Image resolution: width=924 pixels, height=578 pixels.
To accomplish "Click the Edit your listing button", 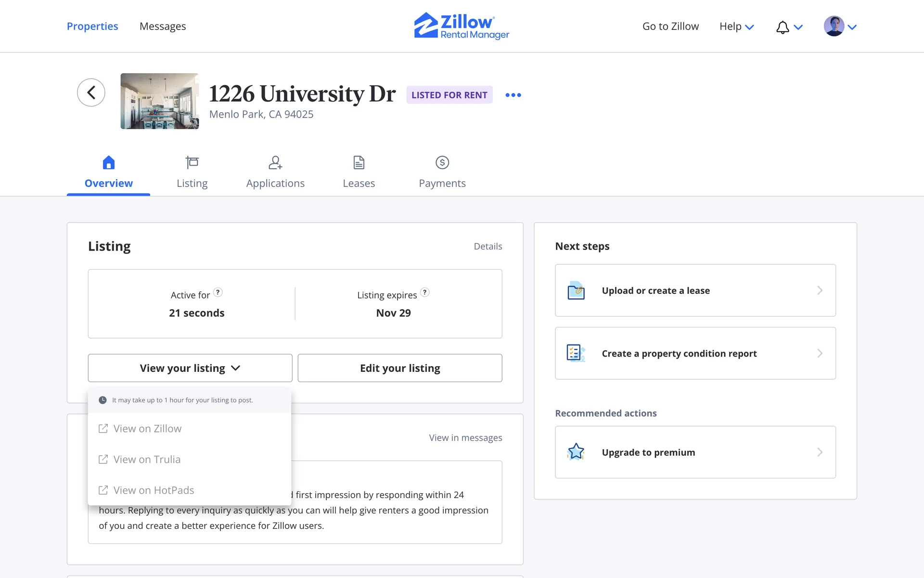I will tap(399, 368).
